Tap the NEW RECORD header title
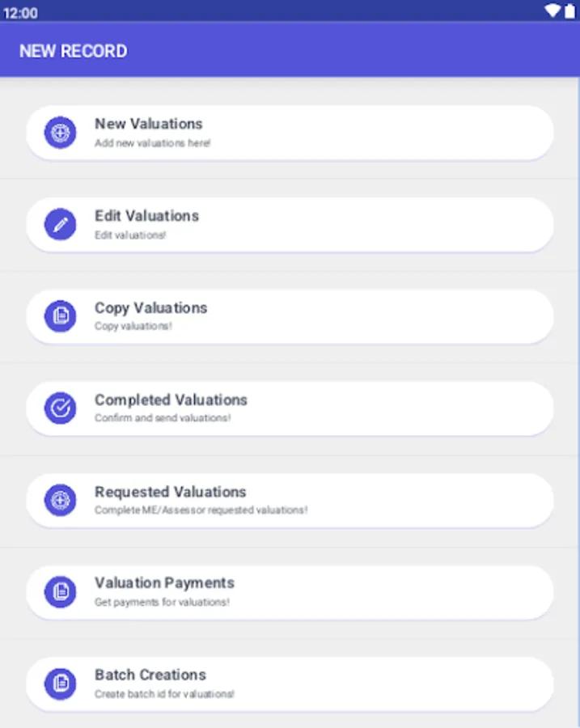Screen dimensions: 580x728 pos(73,51)
